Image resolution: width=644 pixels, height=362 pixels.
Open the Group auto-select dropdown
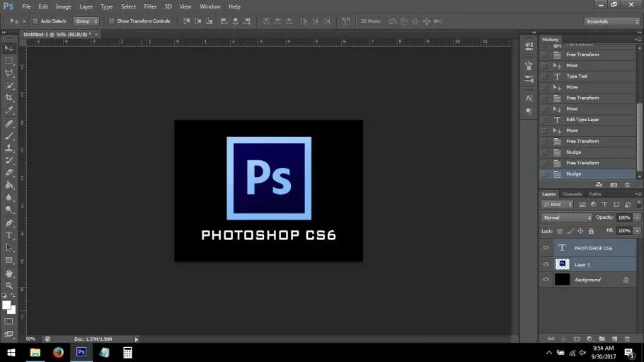pyautogui.click(x=86, y=21)
